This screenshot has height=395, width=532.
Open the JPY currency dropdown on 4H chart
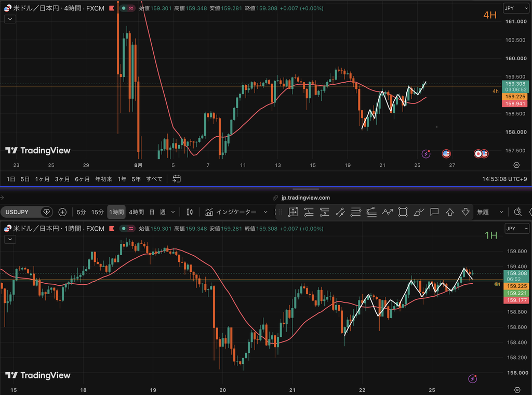[x=516, y=8]
